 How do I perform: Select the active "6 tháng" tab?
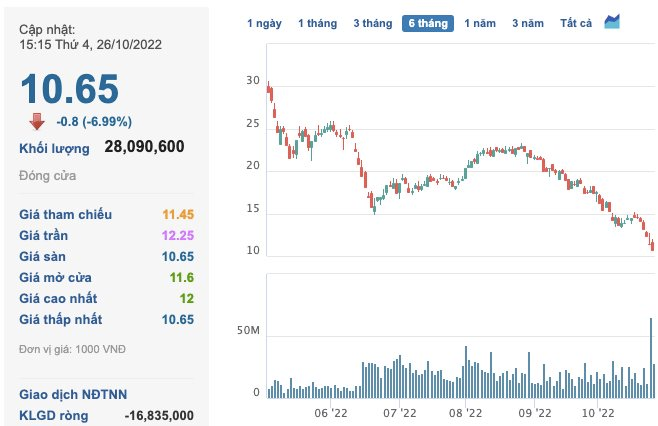pos(428,23)
